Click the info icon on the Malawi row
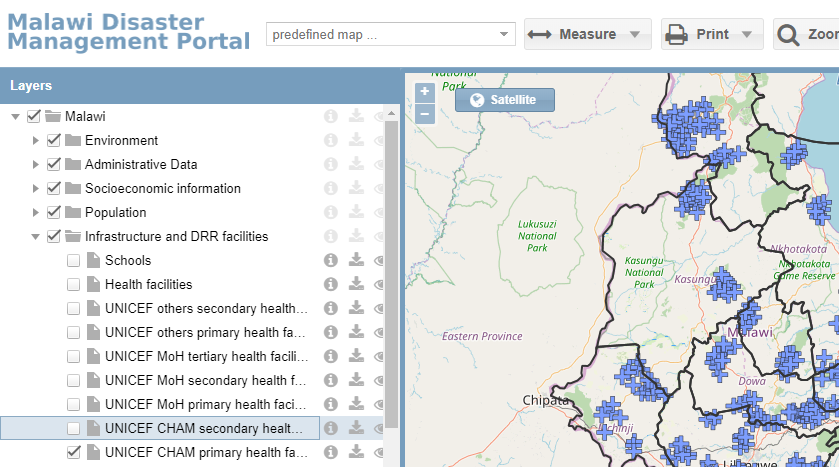This screenshot has width=839, height=467. tap(331, 116)
